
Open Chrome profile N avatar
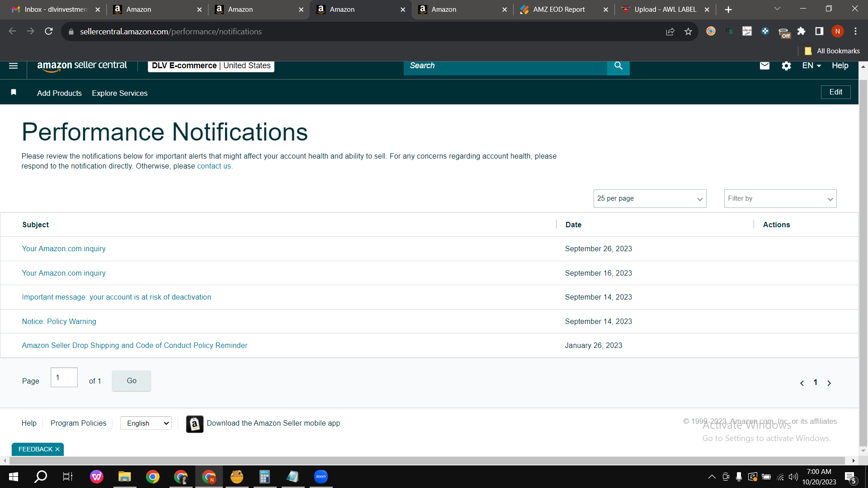[837, 31]
